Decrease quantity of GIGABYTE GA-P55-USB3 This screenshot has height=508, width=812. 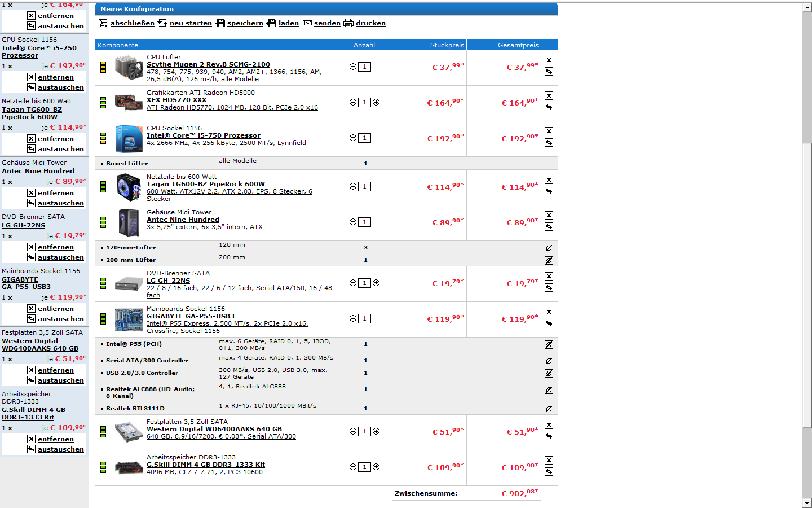[x=353, y=318]
